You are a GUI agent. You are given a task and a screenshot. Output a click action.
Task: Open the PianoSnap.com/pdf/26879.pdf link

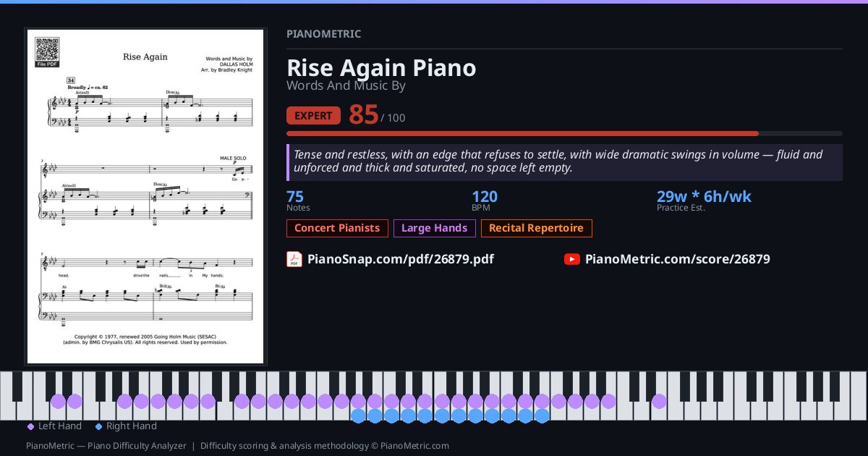coord(401,259)
